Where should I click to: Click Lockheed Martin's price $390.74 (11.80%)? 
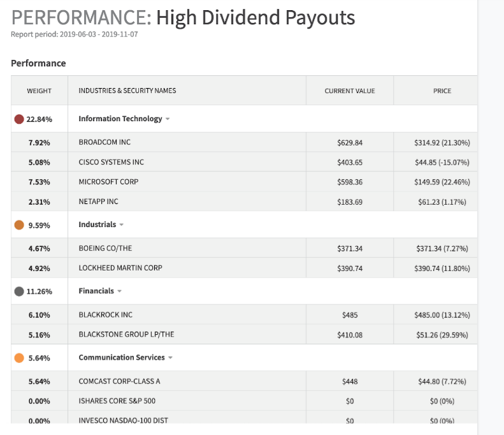[442, 269]
